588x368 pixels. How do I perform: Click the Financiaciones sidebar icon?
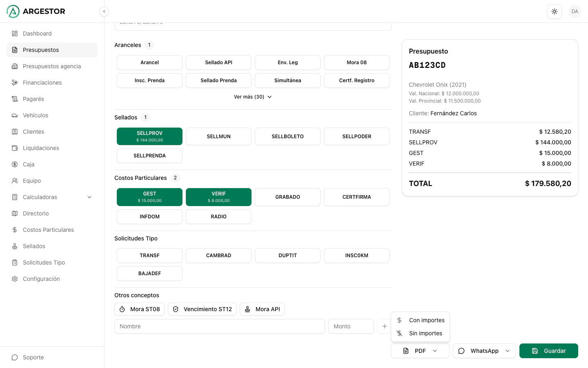[x=15, y=83]
